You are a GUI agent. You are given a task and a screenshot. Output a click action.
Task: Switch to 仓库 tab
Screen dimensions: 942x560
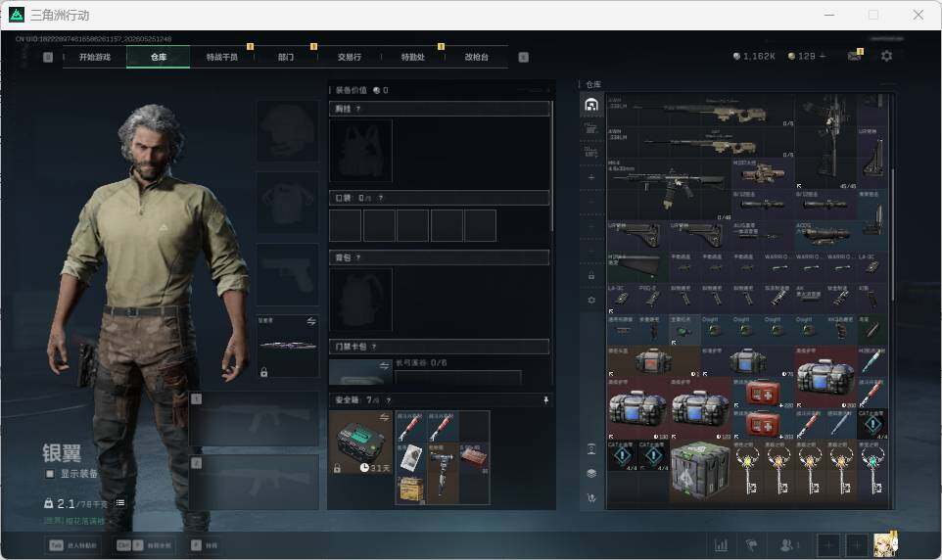(159, 57)
